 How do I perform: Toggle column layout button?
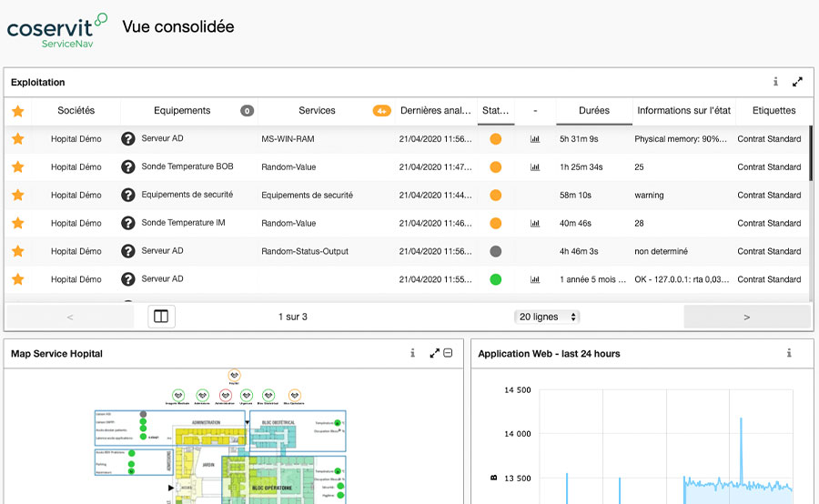pyautogui.click(x=161, y=317)
